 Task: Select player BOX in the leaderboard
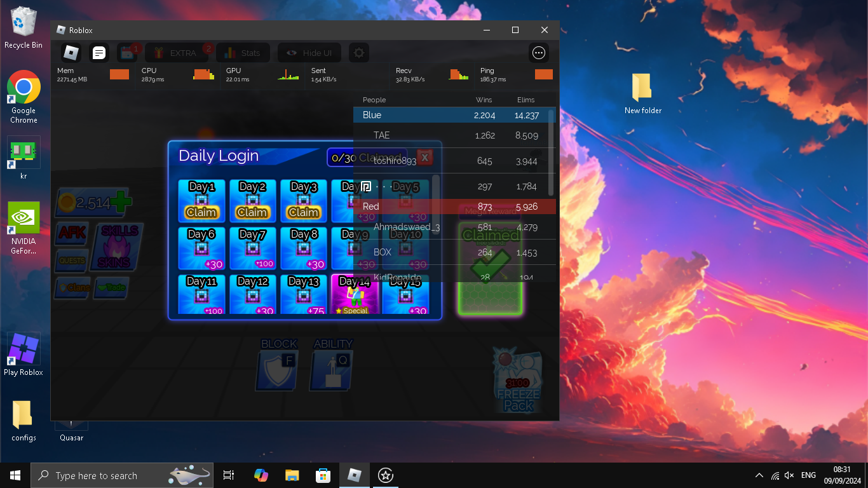[x=454, y=252]
